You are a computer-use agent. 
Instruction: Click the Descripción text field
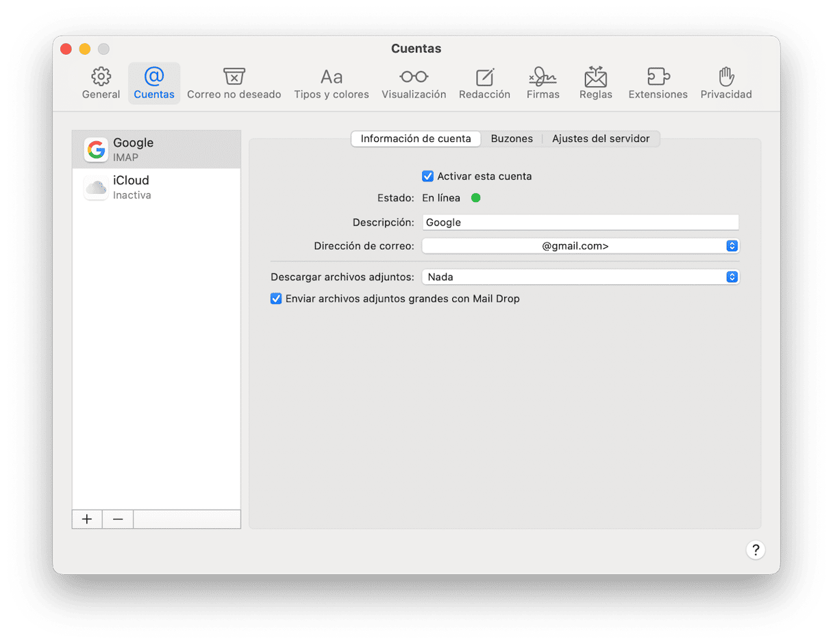pos(580,223)
